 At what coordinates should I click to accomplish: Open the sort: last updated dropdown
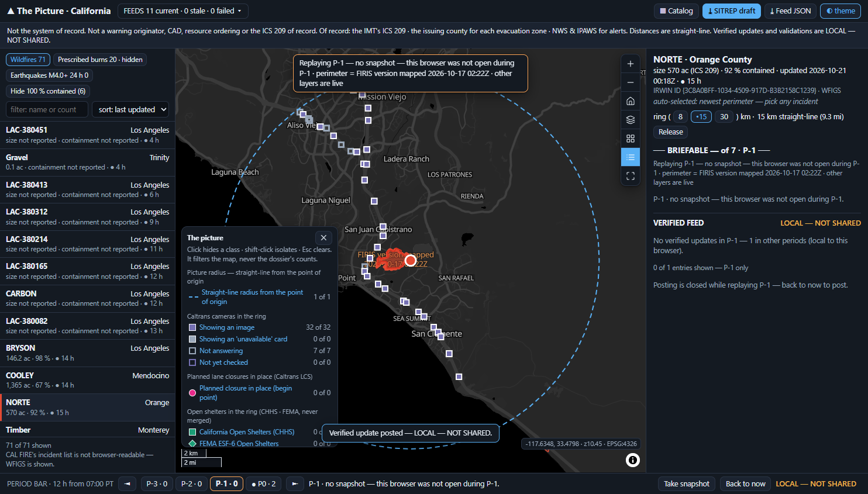point(132,109)
